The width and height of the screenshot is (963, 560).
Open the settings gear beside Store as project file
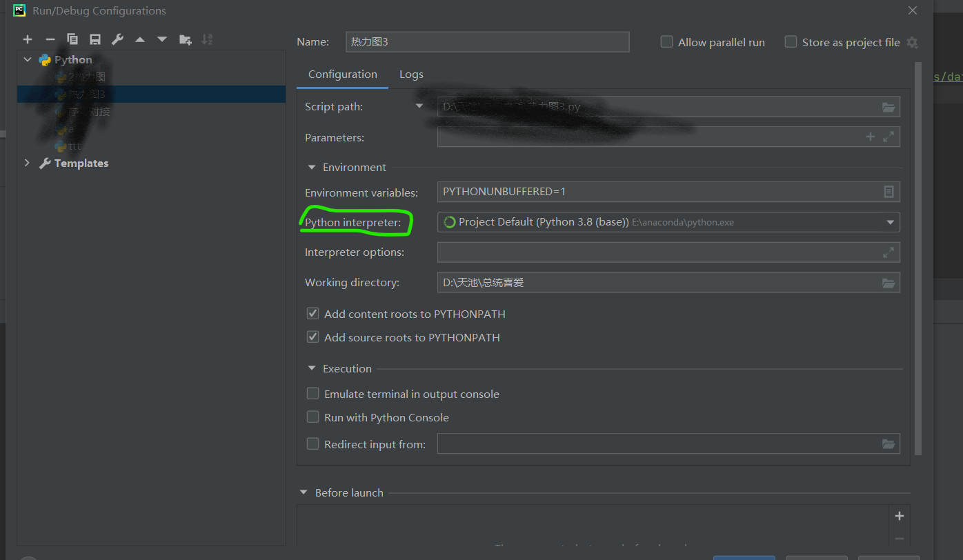pos(912,42)
